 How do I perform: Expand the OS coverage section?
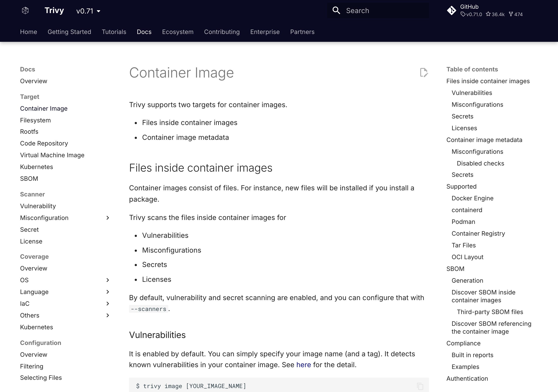point(108,280)
